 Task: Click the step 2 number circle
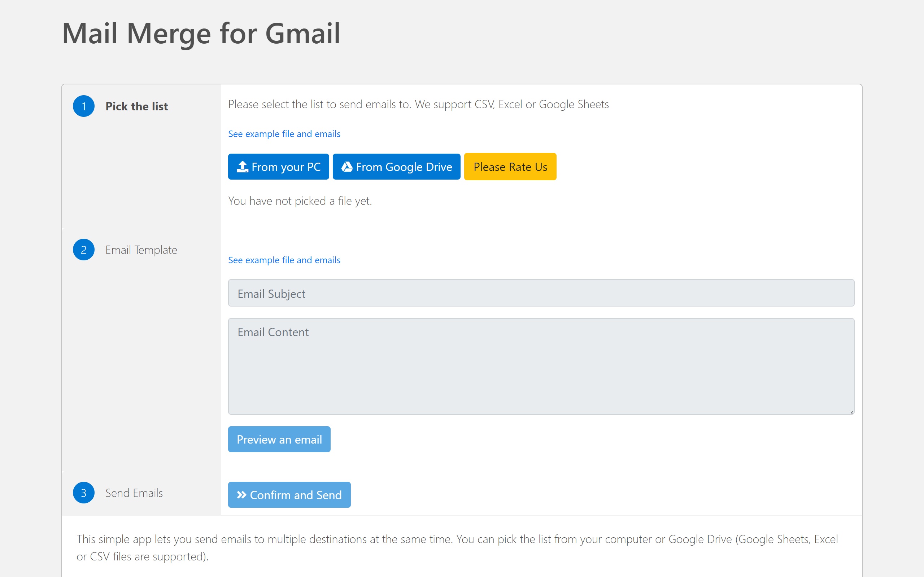tap(84, 250)
